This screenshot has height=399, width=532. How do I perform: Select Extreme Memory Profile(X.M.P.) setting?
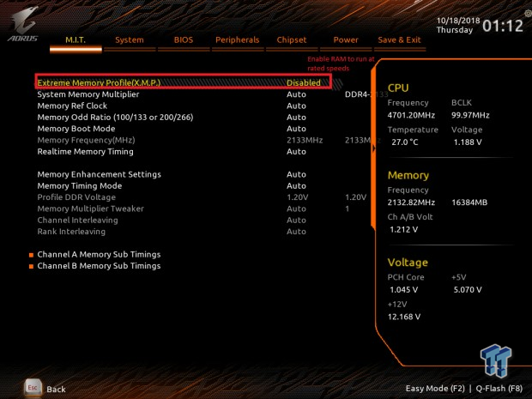coord(99,82)
